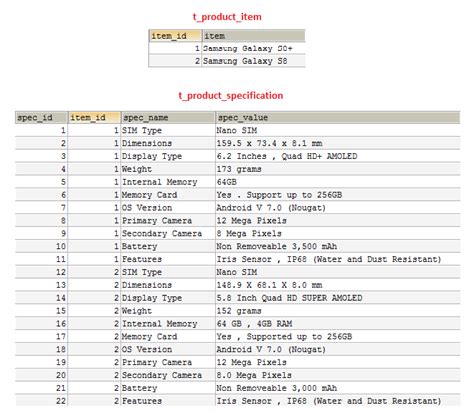Select the Samsung Galaxy S8+ row cell
This screenshot has height=413, width=474.
click(x=254, y=48)
